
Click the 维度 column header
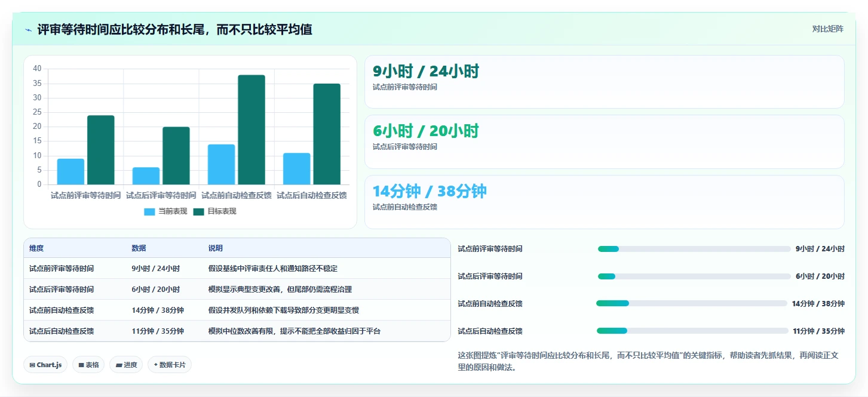tap(36, 248)
